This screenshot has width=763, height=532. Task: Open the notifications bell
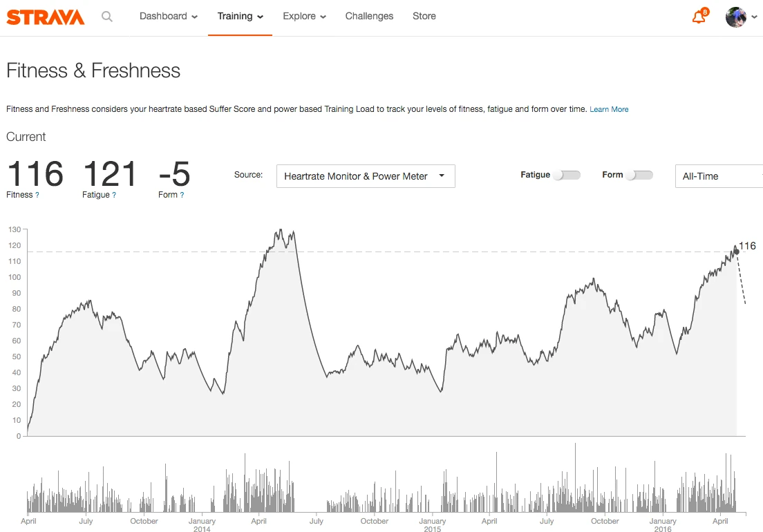tap(697, 18)
